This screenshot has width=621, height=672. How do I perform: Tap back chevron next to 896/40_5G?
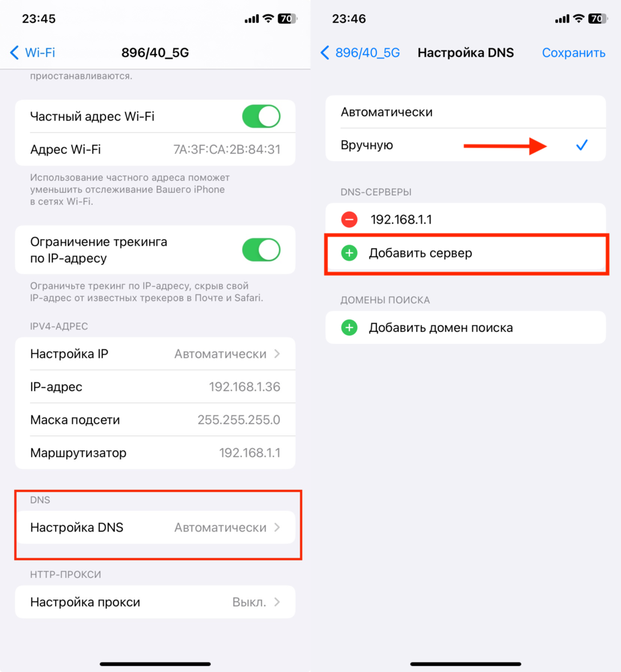click(x=325, y=52)
